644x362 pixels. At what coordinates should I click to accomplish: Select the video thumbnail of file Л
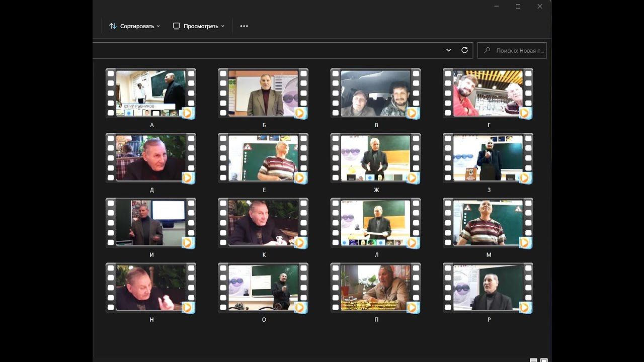point(376,223)
